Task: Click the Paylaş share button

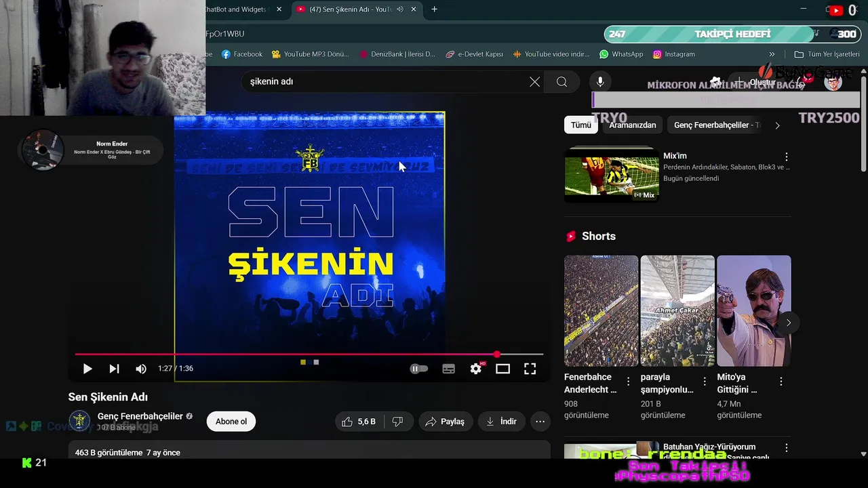Action: pos(446,422)
